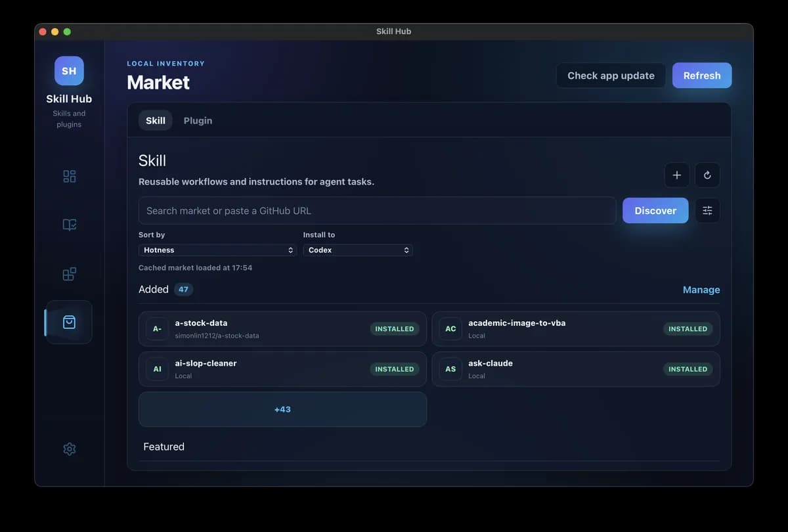Open the book checkmark icon in sidebar

[69, 225]
